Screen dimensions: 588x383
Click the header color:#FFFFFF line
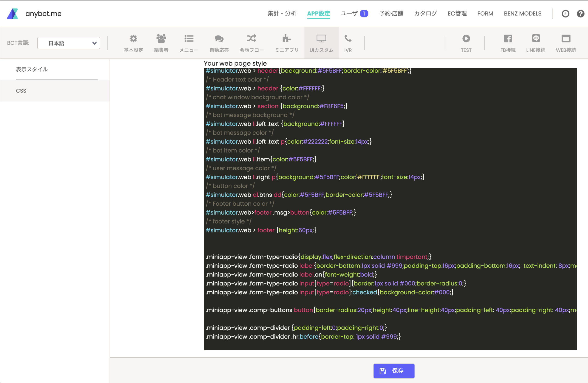point(265,88)
